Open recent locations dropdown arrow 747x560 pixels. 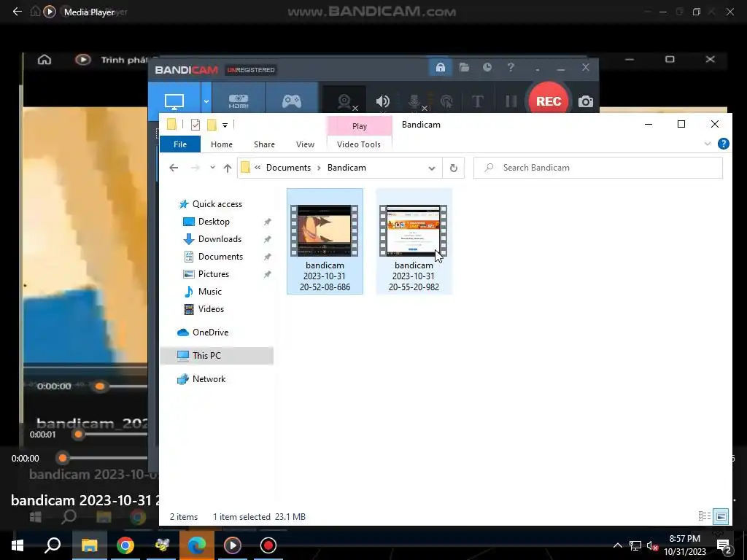212,168
